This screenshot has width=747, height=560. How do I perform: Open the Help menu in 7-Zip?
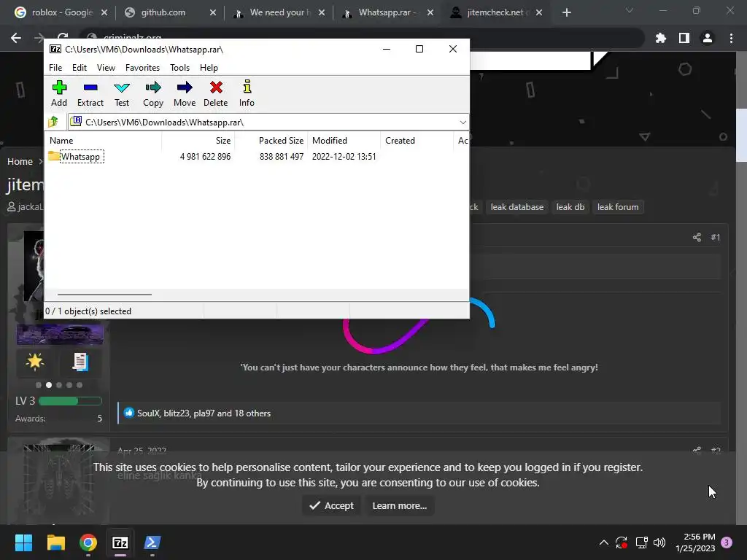(x=209, y=68)
